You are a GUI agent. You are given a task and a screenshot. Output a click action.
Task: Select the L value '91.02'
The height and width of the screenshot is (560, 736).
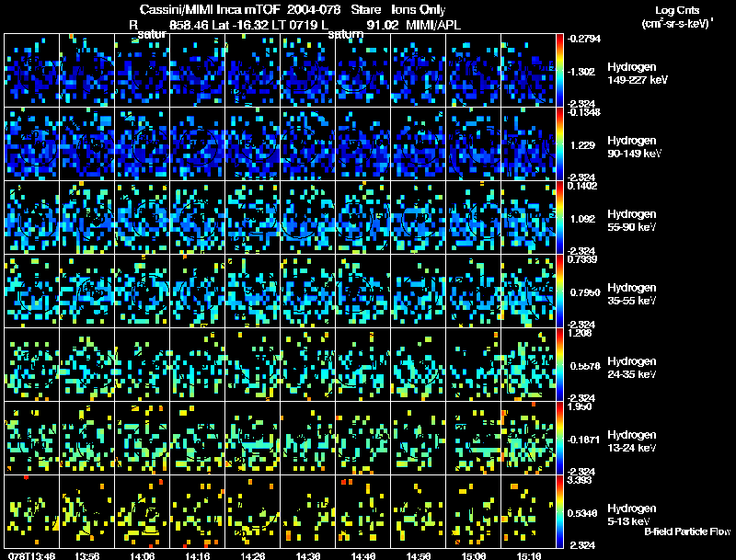383,25
